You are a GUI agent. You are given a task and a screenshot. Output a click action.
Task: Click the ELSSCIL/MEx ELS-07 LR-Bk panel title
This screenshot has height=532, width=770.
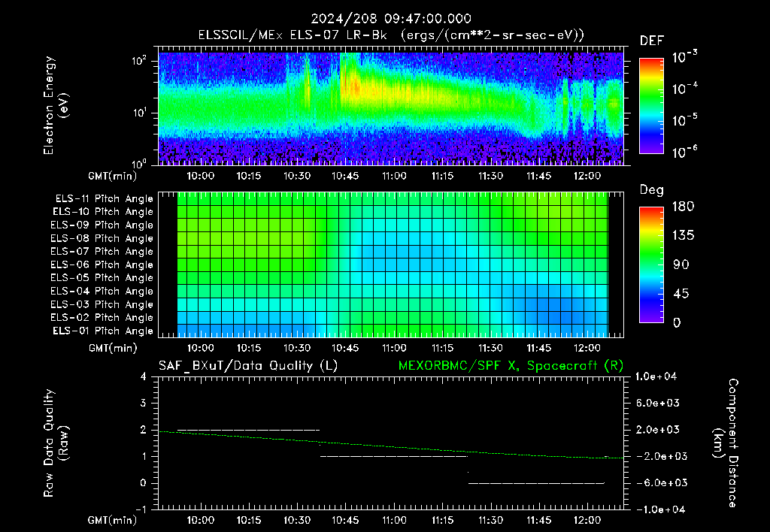click(391, 35)
